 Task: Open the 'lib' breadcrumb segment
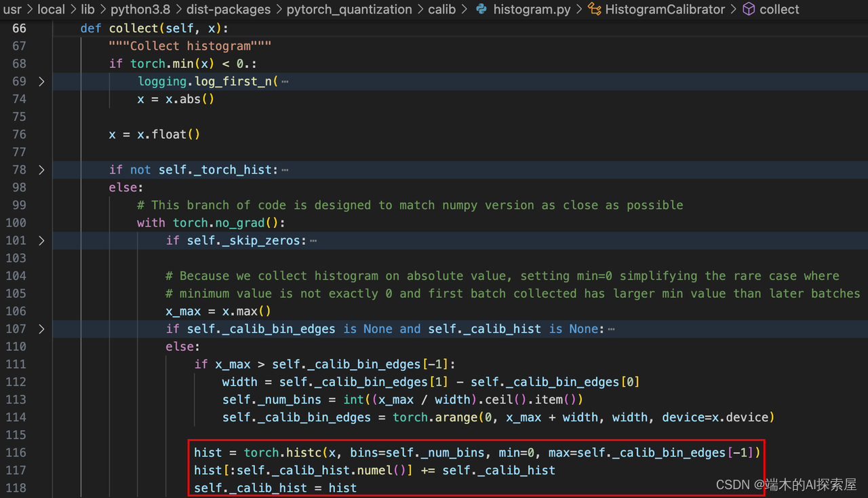(x=87, y=9)
